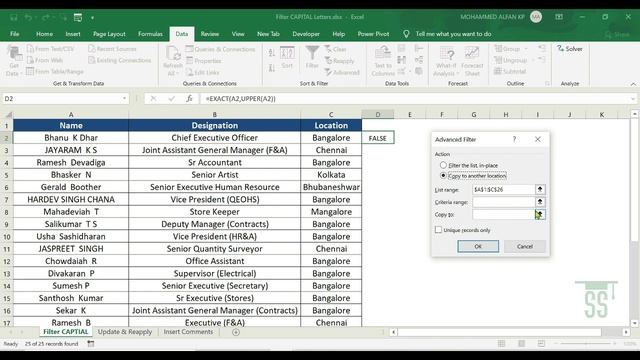
Task: Click the Sort A to Z icon
Action: coord(271,53)
